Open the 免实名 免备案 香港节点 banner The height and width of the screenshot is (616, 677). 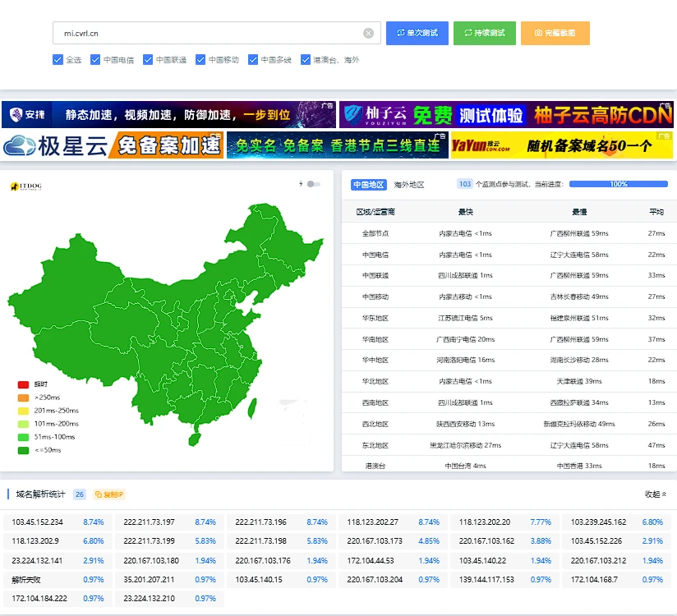coord(337,145)
